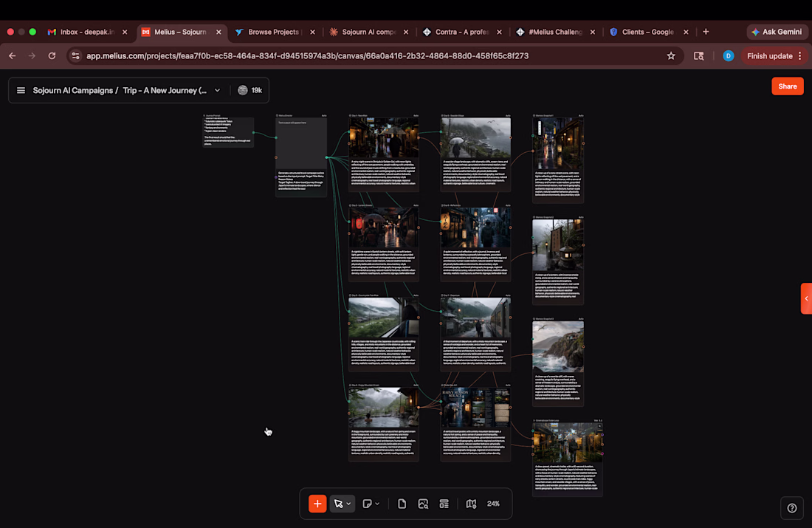
Task: Select the blue ramen alley reflection image
Action: pyautogui.click(x=475, y=227)
